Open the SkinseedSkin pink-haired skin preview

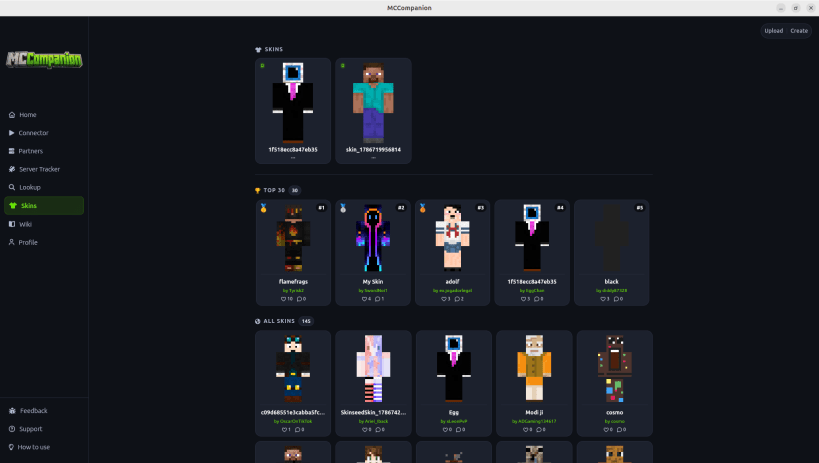(373, 369)
